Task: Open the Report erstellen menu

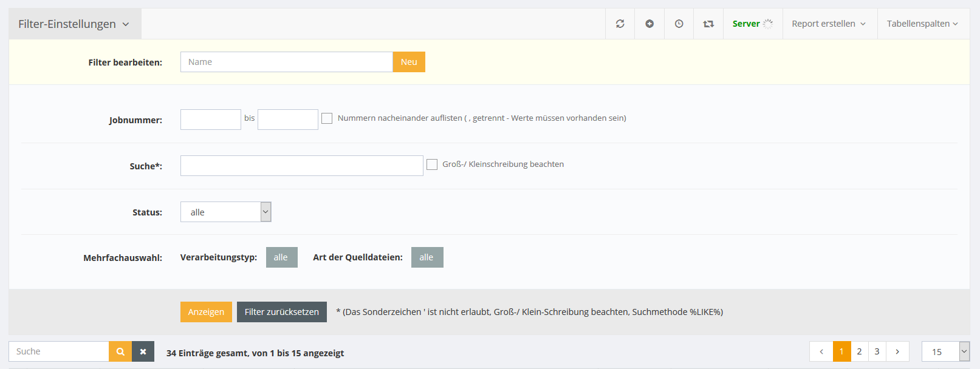Action: pos(829,24)
